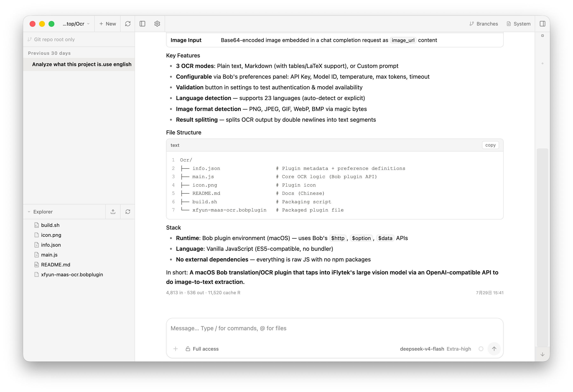Copy the File Structure code block

pyautogui.click(x=490, y=145)
